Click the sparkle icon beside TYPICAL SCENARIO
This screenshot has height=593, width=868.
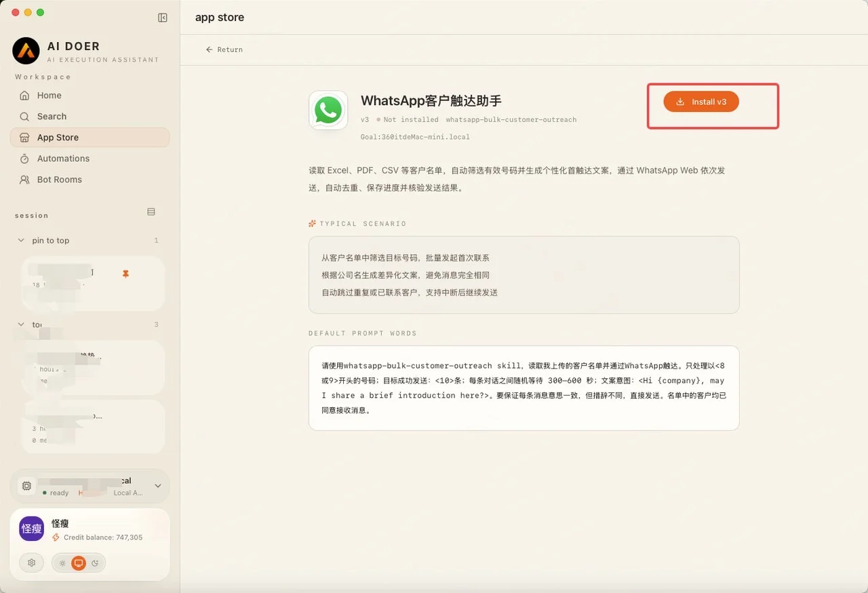pos(313,224)
